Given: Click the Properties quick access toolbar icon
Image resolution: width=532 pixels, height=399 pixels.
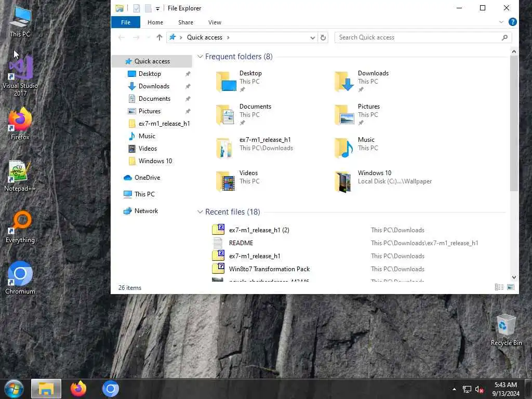Looking at the screenshot, I should [x=137, y=8].
